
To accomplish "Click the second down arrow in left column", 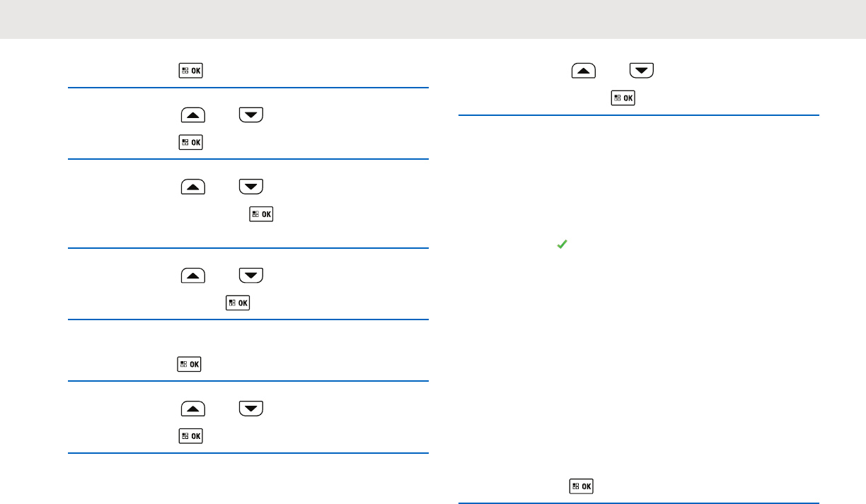I will (251, 187).
